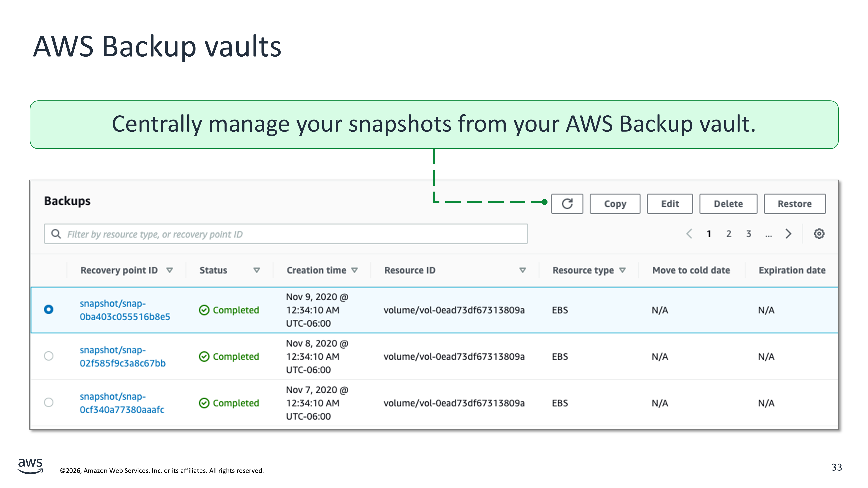Toggle Status column sort arrow
868x488 pixels.
tap(256, 270)
